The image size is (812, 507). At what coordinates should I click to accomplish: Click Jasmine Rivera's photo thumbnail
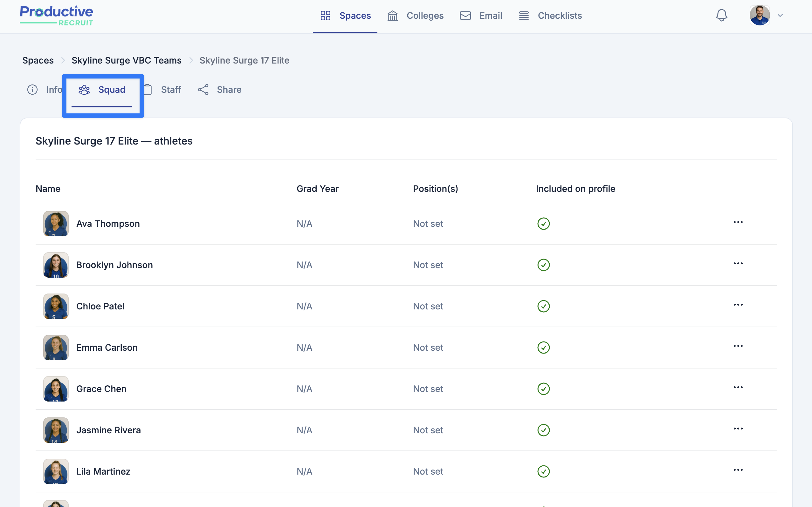click(x=56, y=430)
